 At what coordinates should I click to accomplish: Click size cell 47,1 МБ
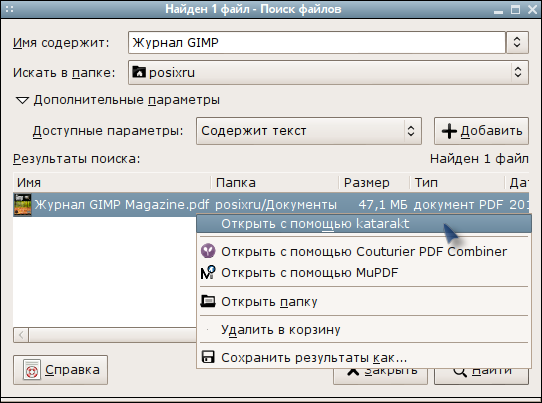click(383, 205)
